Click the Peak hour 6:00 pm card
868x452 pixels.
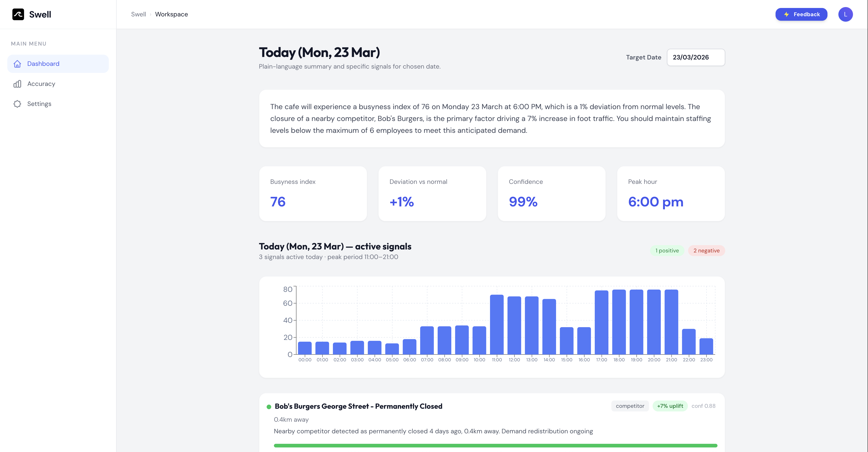(x=671, y=194)
